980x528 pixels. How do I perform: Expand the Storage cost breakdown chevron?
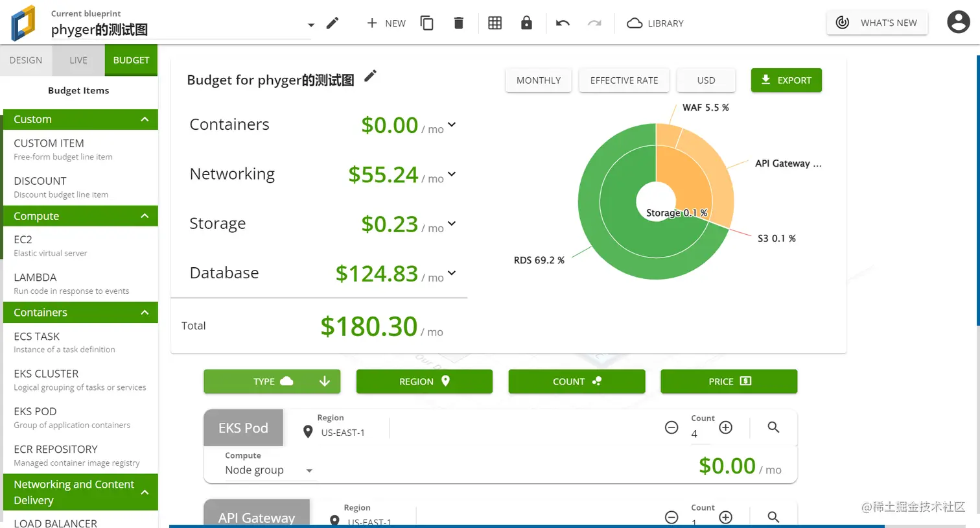point(452,223)
